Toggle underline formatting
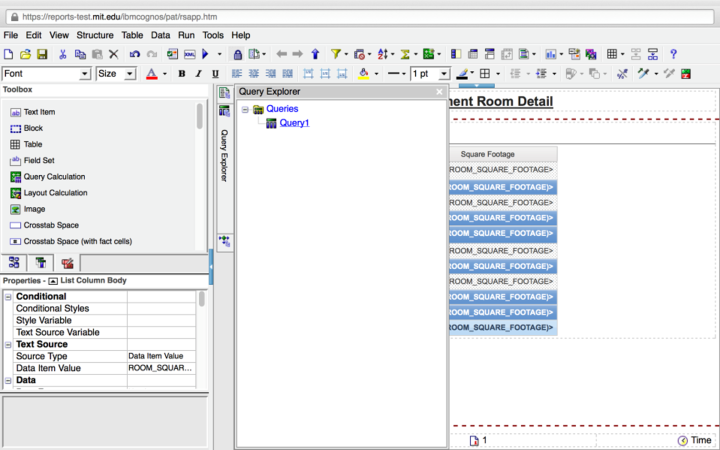Screen dimensions: 720x450 click(214, 74)
